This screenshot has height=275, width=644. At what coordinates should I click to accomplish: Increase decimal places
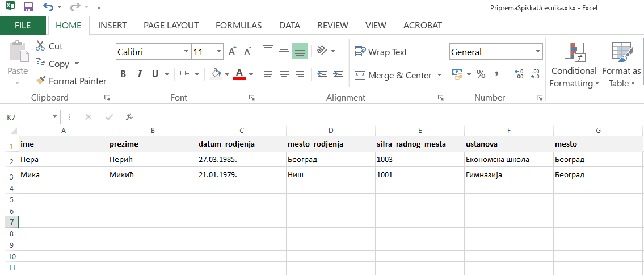click(519, 74)
